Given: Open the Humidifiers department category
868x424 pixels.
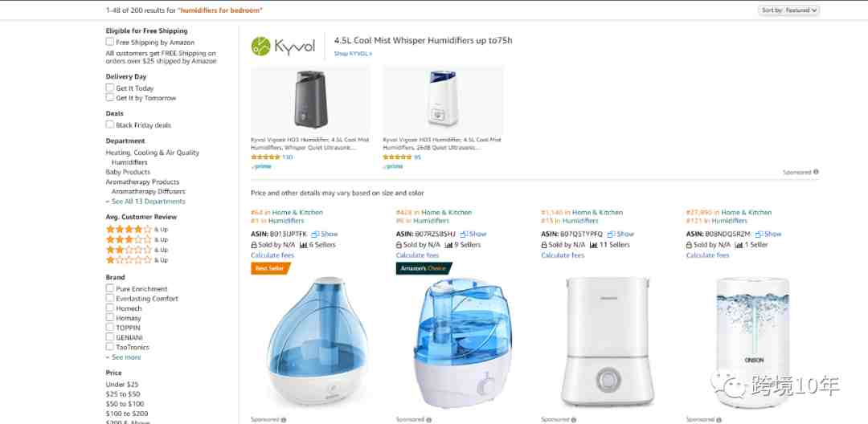Looking at the screenshot, I should pos(129,162).
